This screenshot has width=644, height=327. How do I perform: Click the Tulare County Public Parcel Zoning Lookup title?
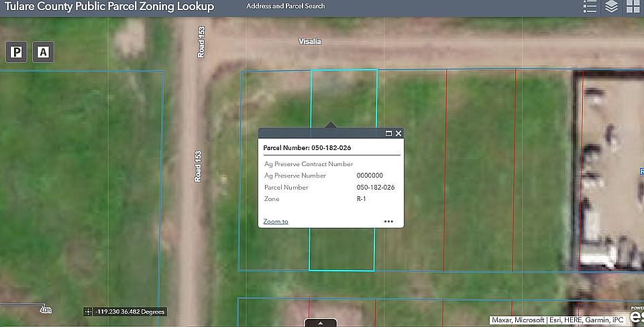109,7
